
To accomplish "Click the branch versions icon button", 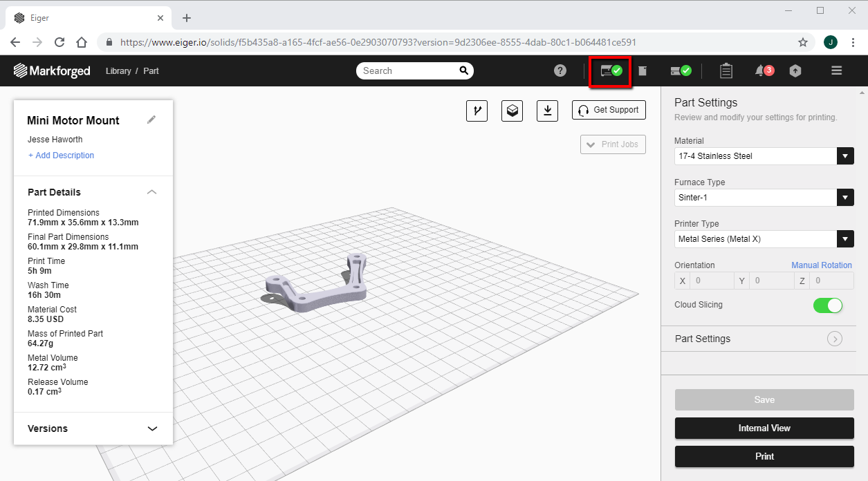I will pos(477,111).
